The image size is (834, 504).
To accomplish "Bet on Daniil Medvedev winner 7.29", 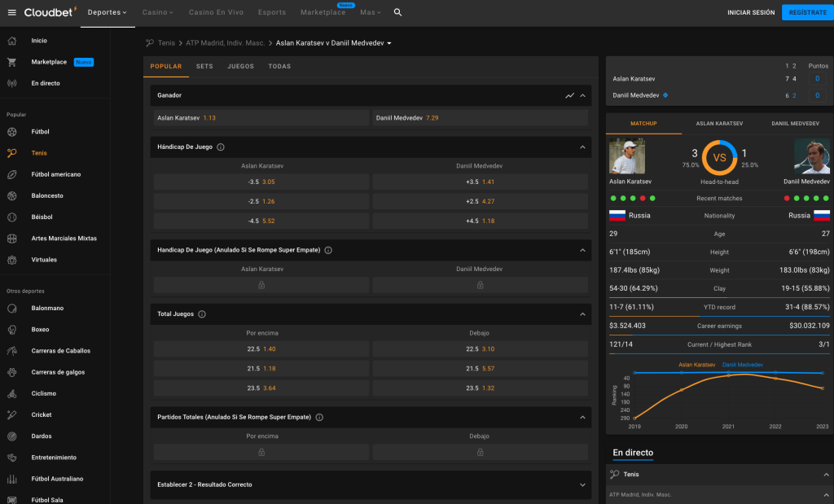I will [481, 118].
